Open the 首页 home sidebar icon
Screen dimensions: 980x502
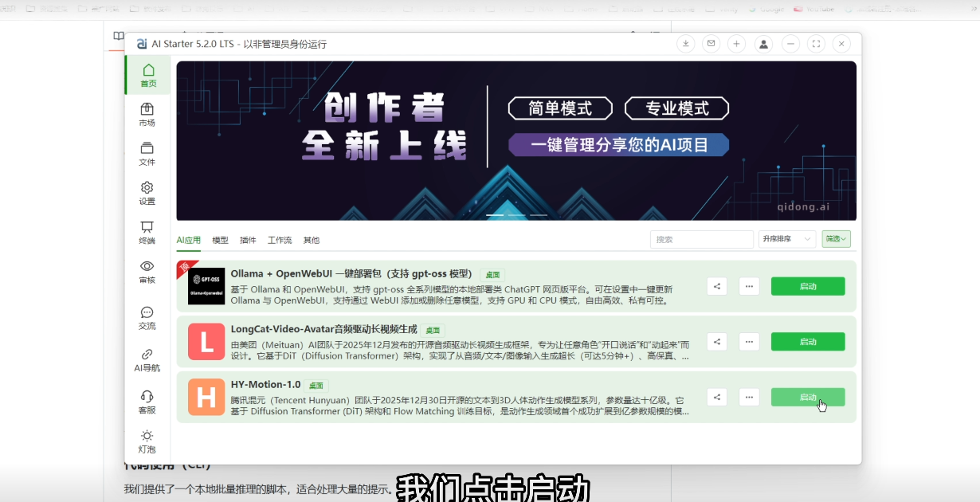(148, 76)
